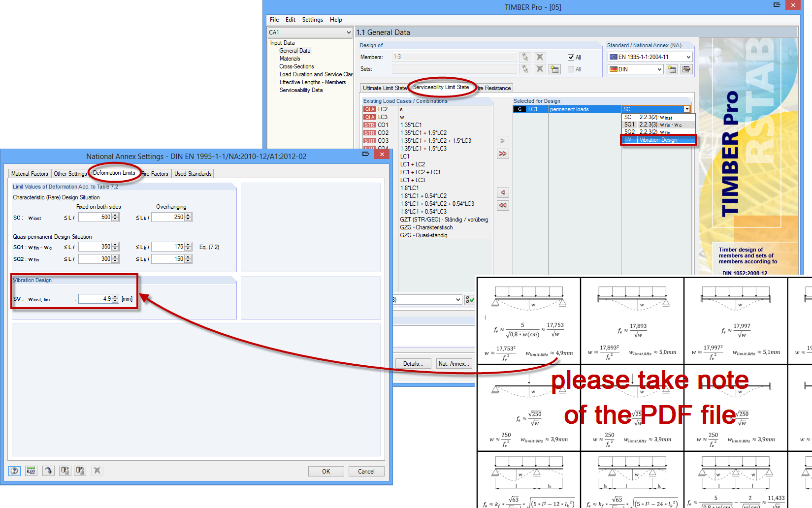Image resolution: width=812 pixels, height=508 pixels.
Task: Remove selected load case with single left arrow
Action: click(503, 192)
